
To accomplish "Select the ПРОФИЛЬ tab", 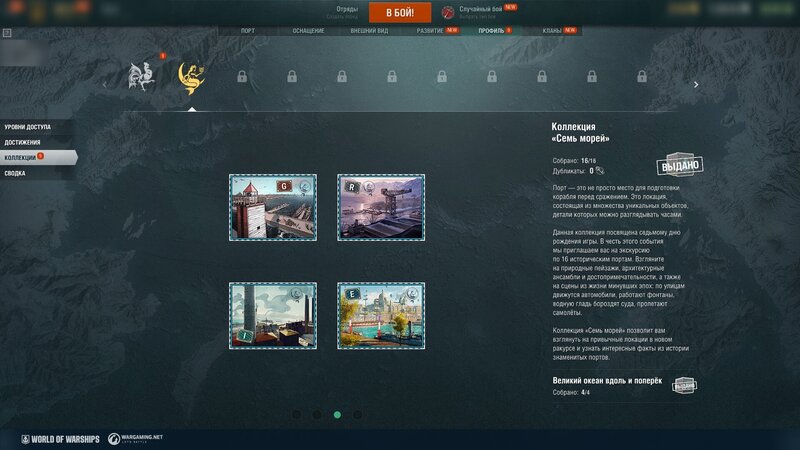I will [491, 31].
